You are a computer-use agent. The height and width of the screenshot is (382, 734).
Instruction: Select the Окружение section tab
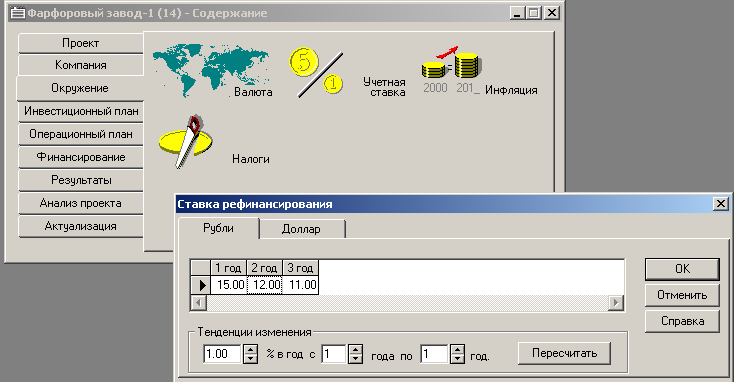pos(80,88)
